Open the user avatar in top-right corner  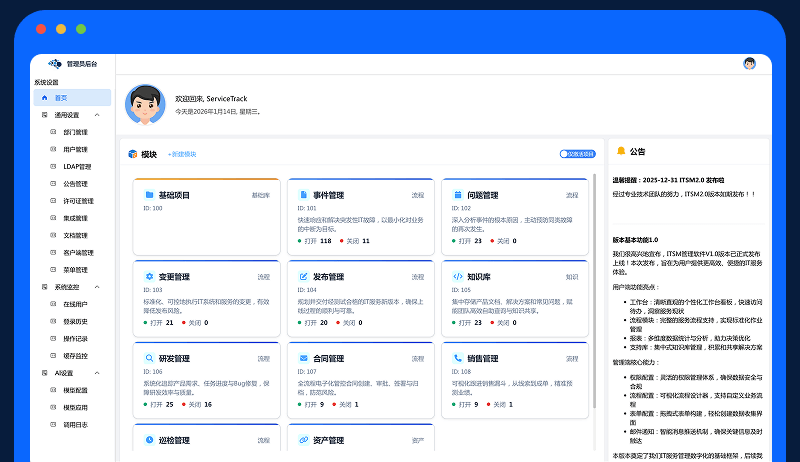[x=749, y=64]
